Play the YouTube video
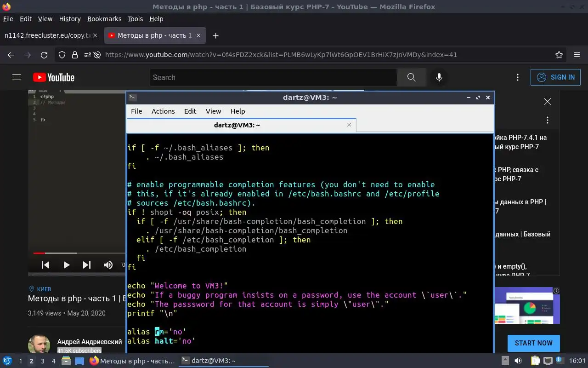 [66, 264]
